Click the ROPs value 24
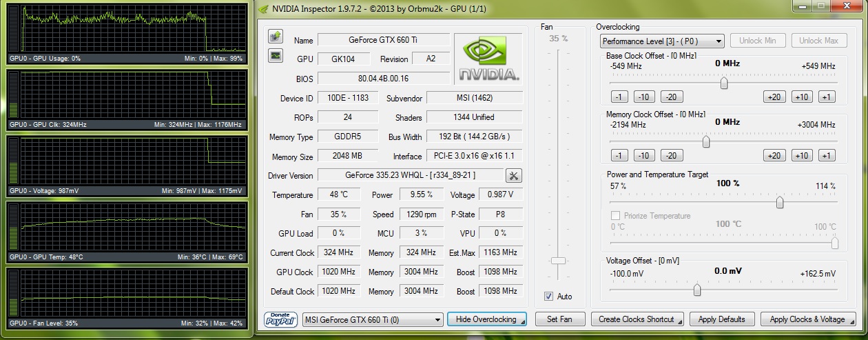 click(348, 117)
